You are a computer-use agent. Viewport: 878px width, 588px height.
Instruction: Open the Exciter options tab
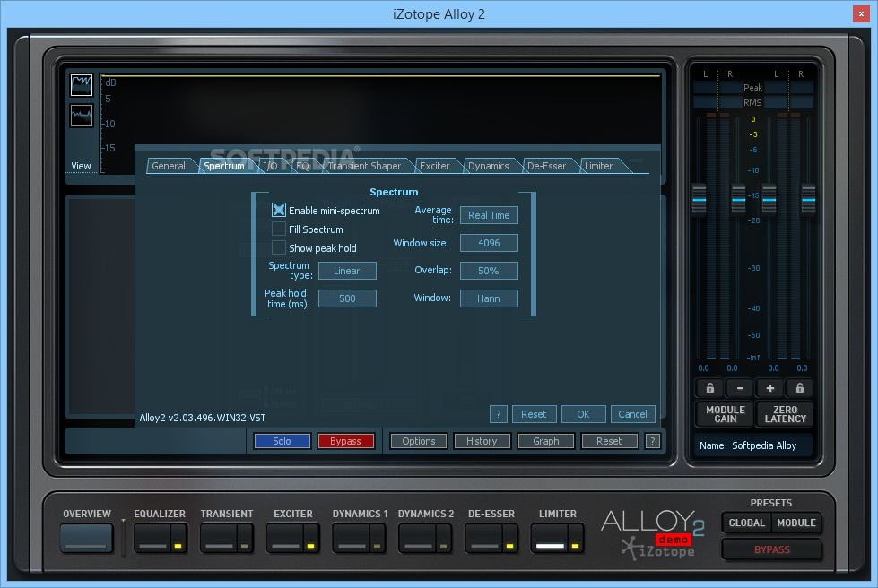click(435, 166)
